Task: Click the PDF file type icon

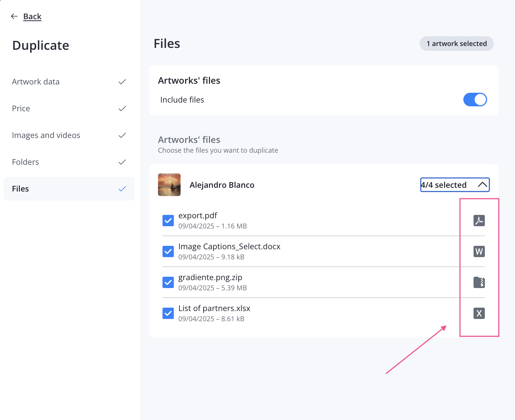Action: pos(479,221)
